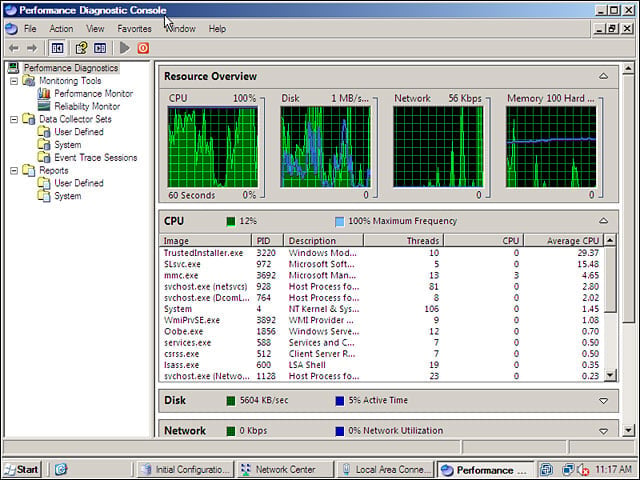Click the Network activity graph
The width and height of the screenshot is (640, 480).
click(438, 147)
